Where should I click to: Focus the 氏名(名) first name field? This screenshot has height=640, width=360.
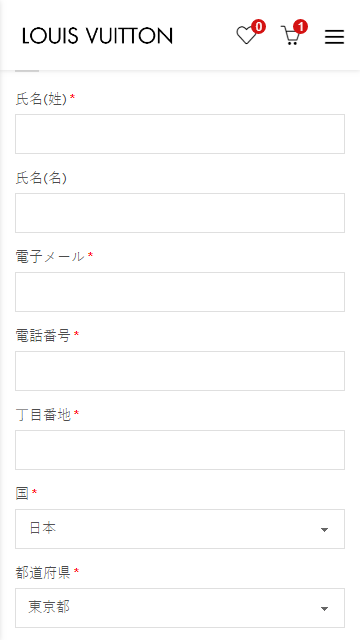pos(180,213)
